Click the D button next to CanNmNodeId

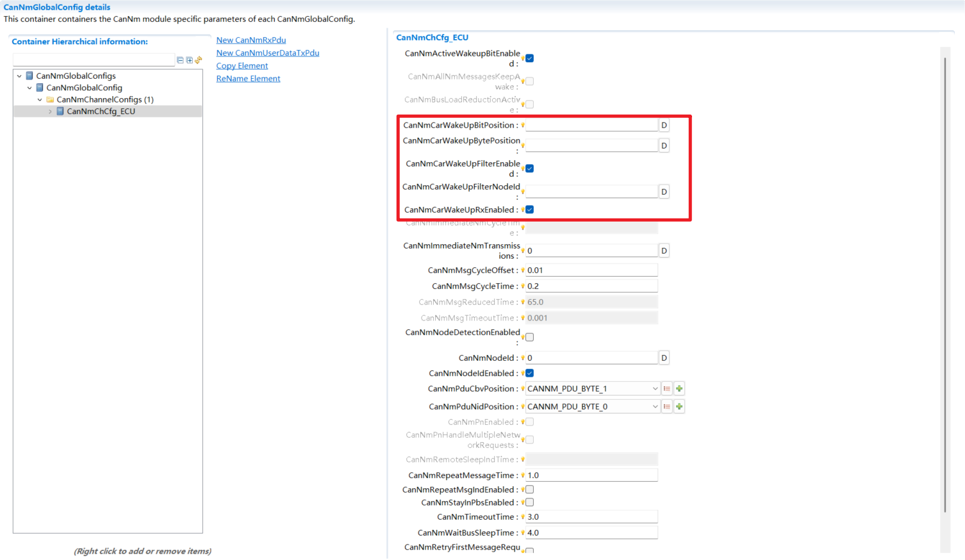[x=664, y=358]
